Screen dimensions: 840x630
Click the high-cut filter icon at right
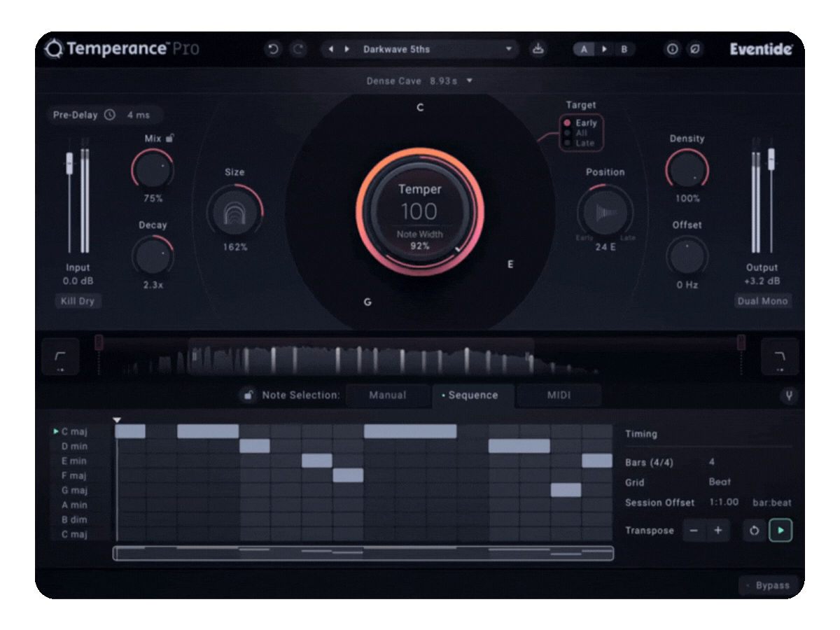tap(779, 357)
